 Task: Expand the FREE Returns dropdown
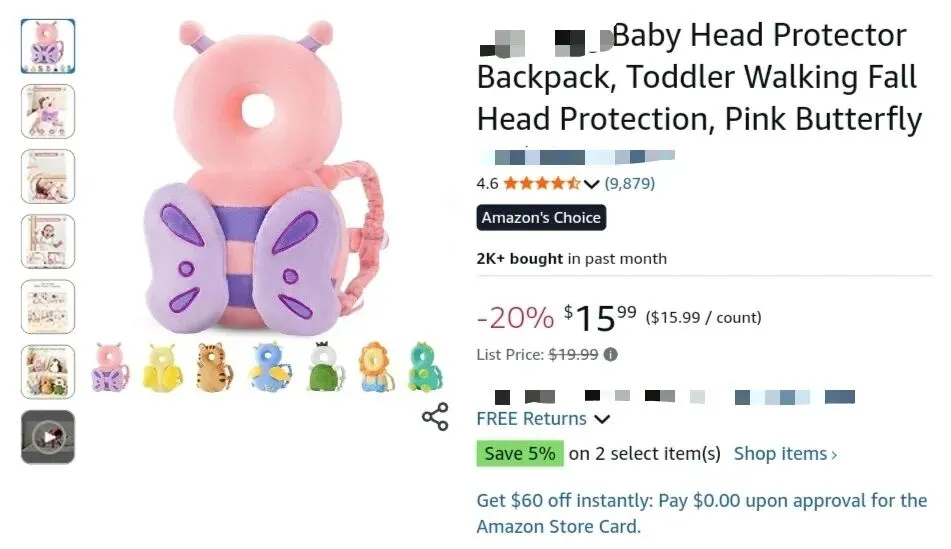[x=601, y=419]
